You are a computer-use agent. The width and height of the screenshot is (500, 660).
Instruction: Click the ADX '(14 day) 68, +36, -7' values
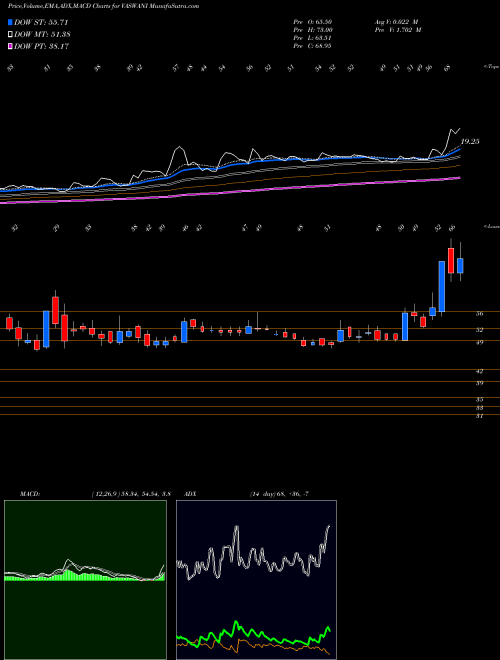[279, 494]
